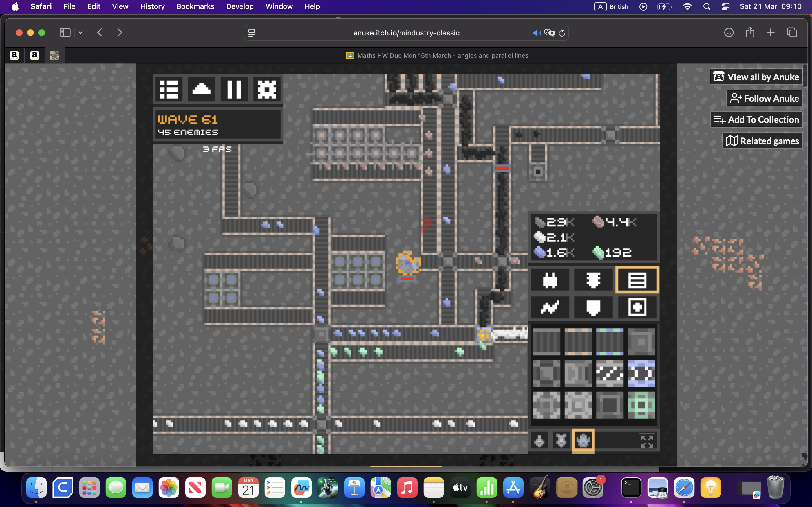Choose the steel conveyor block with orange edges
Viewport: 812px width, 507px height.
tap(578, 342)
